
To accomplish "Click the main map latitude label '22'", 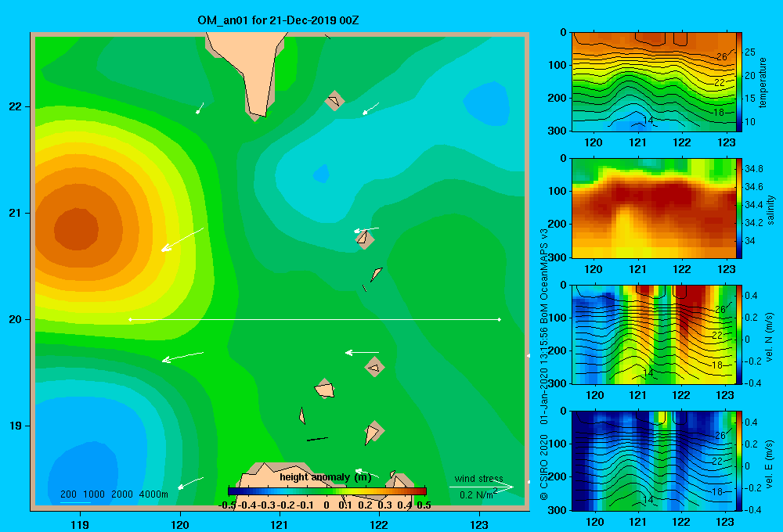I will click(x=16, y=106).
